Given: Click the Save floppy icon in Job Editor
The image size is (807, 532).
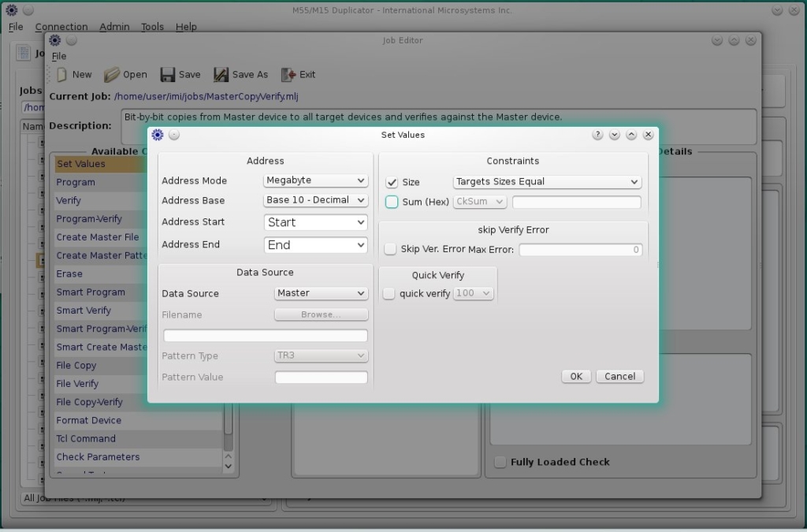Looking at the screenshot, I should pyautogui.click(x=167, y=75).
